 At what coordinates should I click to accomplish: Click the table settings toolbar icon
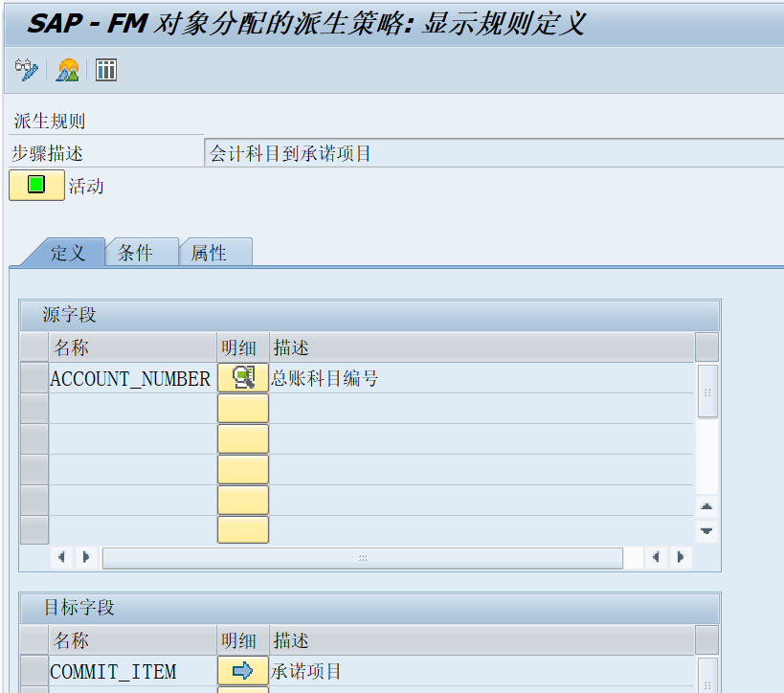coord(106,70)
